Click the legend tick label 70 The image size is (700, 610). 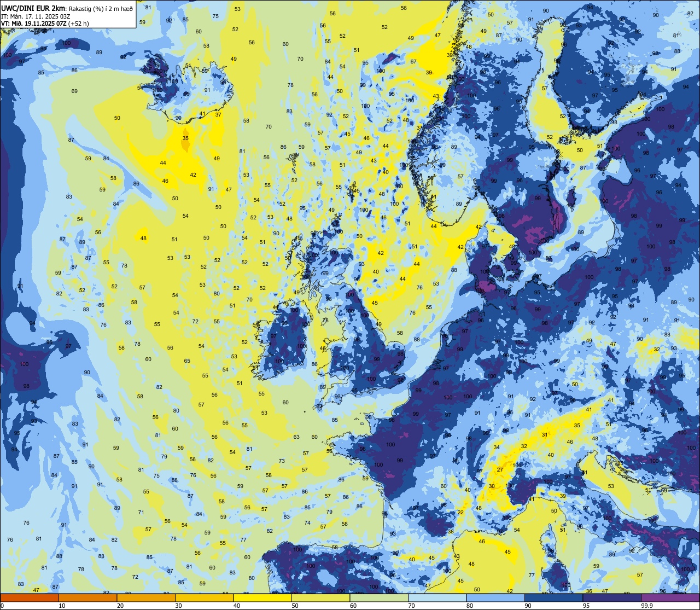[x=411, y=606]
